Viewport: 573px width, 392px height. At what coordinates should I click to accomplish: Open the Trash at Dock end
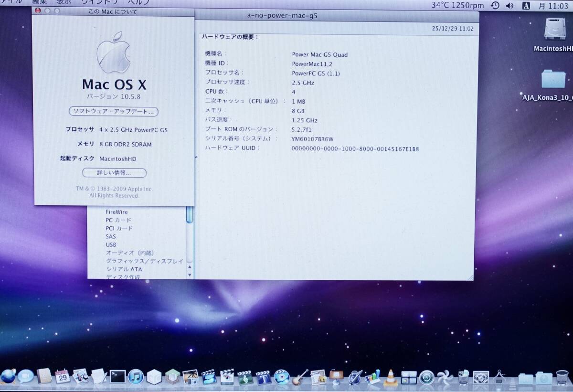(562, 377)
